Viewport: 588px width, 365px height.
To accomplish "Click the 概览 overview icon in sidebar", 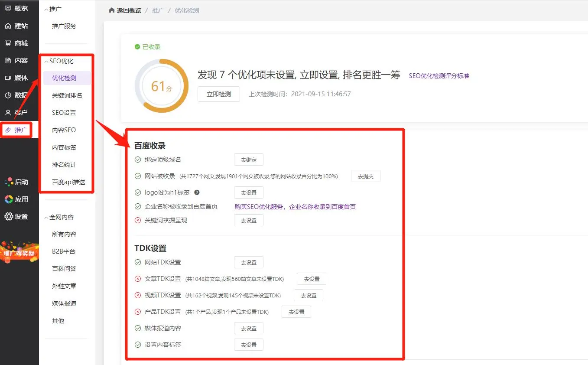I will point(8,8).
